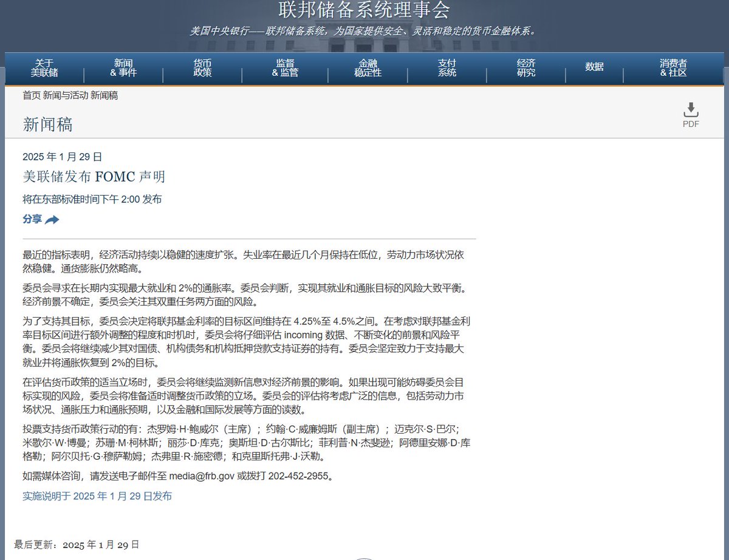Viewport: 729px width, 560px height.
Task: Click the PDF label text
Action: 691,124
